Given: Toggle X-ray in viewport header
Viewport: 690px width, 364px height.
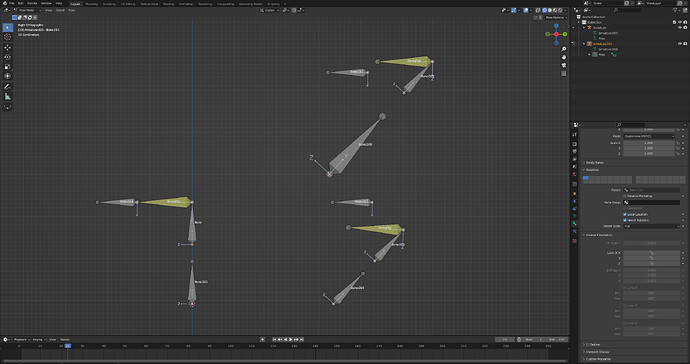Looking at the screenshot, I should [x=538, y=10].
